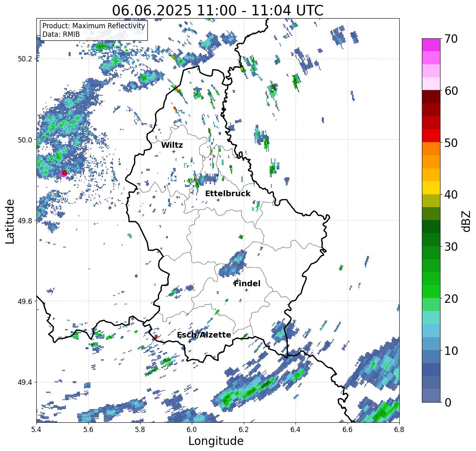Click the plus marker below Findel label
Screen dimensions: 476x451
(x=247, y=290)
